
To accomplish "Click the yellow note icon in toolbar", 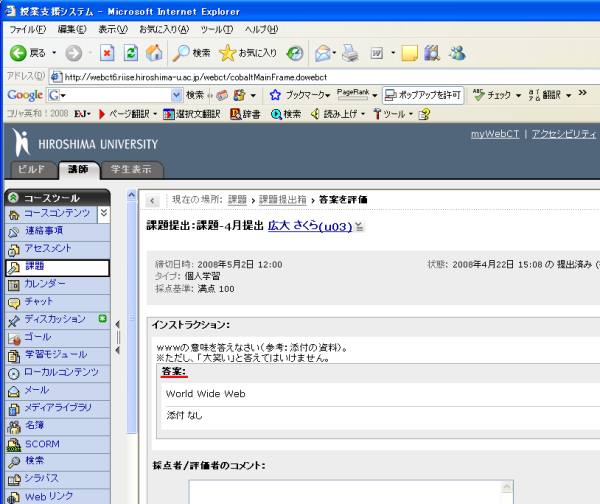I will point(409,53).
